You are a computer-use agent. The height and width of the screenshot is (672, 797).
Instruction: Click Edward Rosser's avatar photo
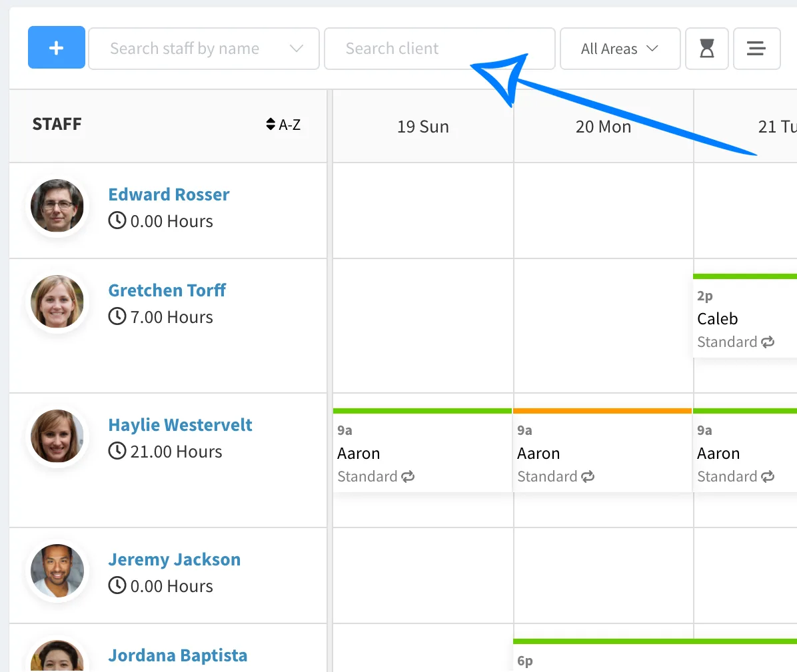point(57,206)
